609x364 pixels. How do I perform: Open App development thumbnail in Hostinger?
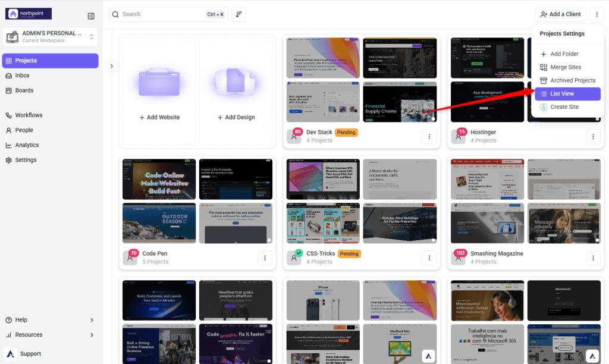point(487,102)
